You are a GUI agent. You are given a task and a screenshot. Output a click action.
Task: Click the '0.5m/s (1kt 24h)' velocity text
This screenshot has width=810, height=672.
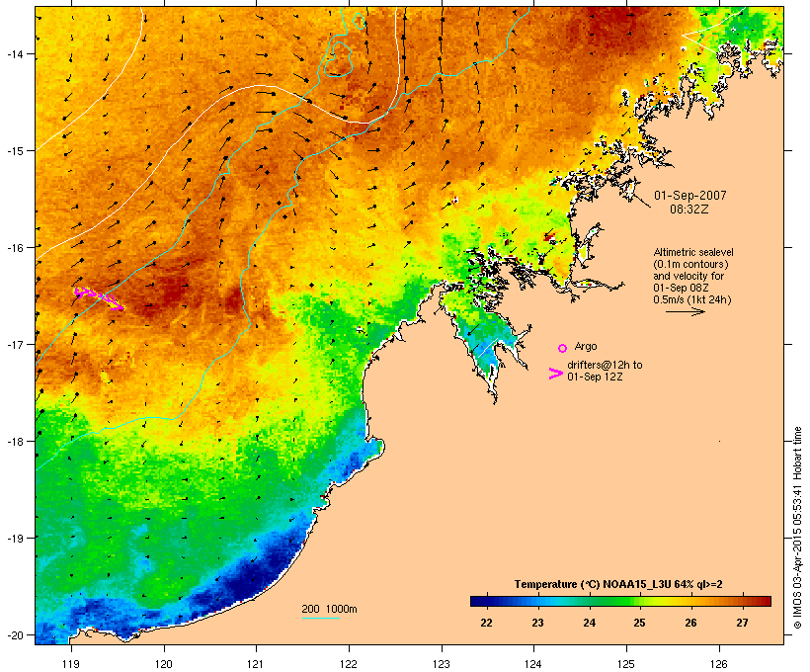point(692,299)
